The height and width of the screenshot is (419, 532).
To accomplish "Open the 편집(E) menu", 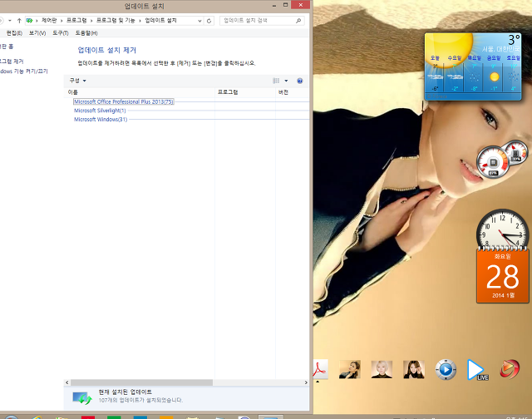I will pyautogui.click(x=14, y=33).
